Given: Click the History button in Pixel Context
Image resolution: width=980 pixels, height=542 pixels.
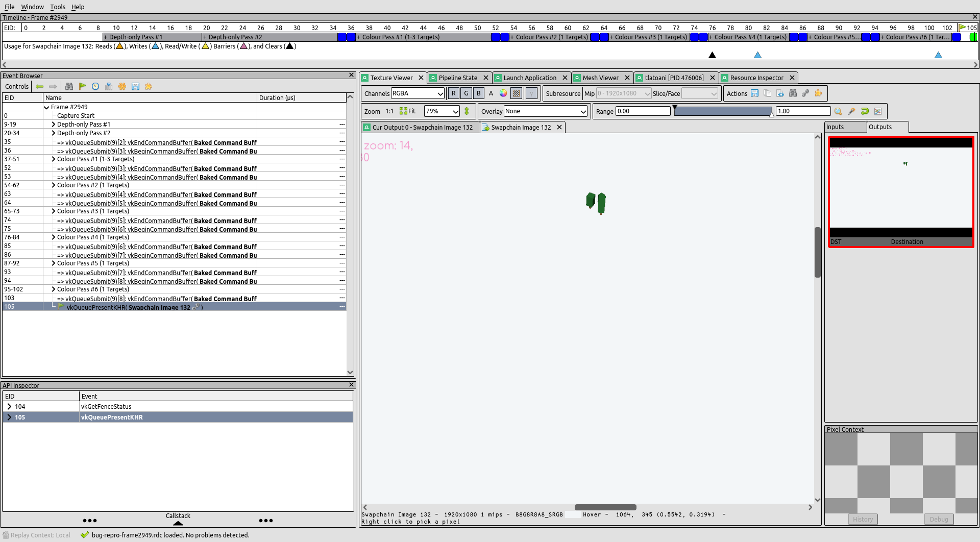Looking at the screenshot, I should point(863,519).
